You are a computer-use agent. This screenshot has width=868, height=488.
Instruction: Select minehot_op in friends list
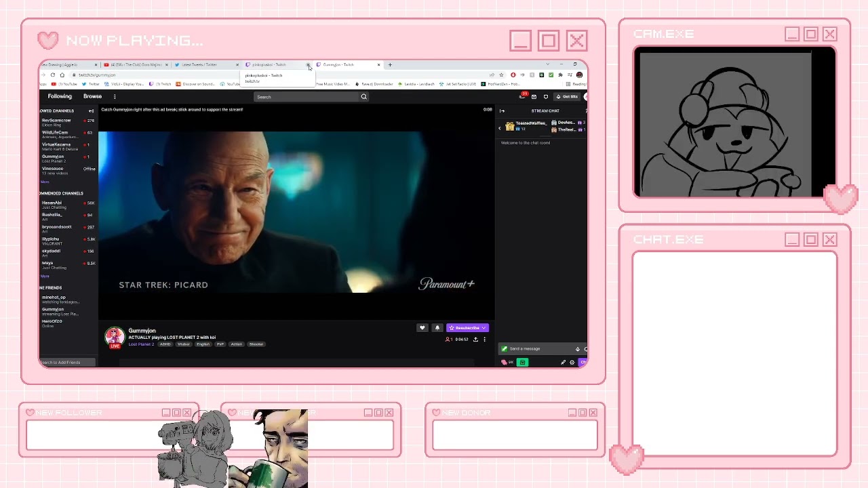point(68,299)
